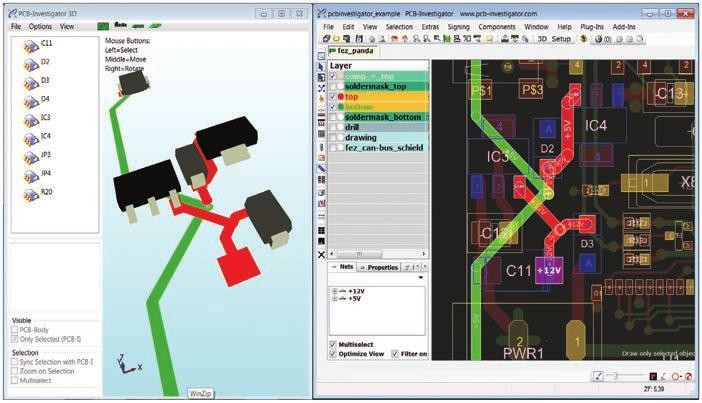Click the blue measure ruler tool in left toolbar
702x403 pixels.
pyautogui.click(x=321, y=169)
